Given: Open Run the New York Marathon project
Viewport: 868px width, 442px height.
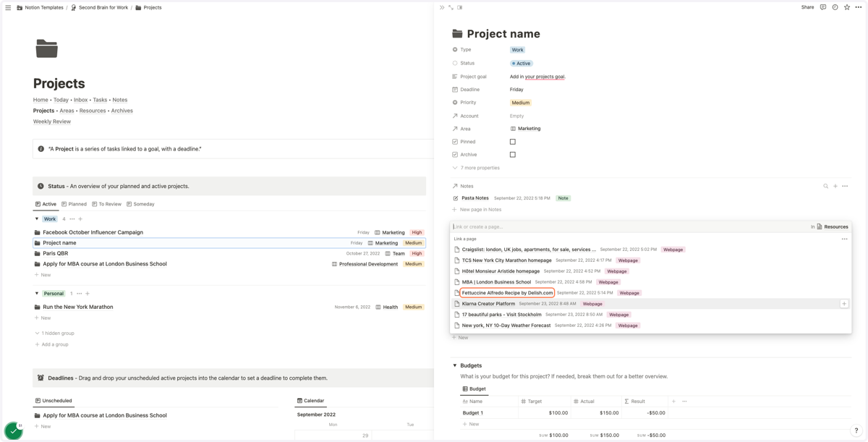Looking at the screenshot, I should coord(77,307).
